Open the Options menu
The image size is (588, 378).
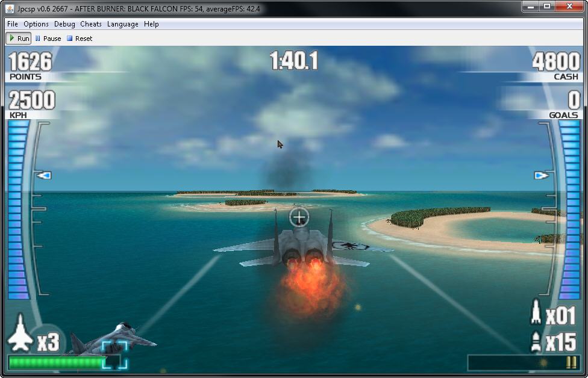click(x=36, y=24)
